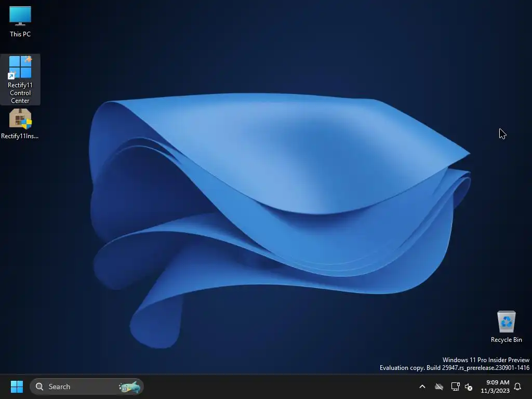Screen dimensions: 532x399
Task: Select the Rectify11 Control Center shortcut
Action: 20,79
